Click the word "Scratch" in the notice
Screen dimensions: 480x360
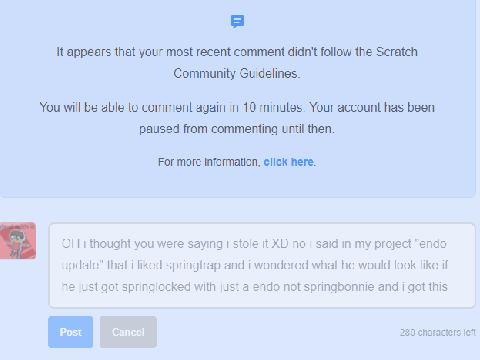point(397,52)
